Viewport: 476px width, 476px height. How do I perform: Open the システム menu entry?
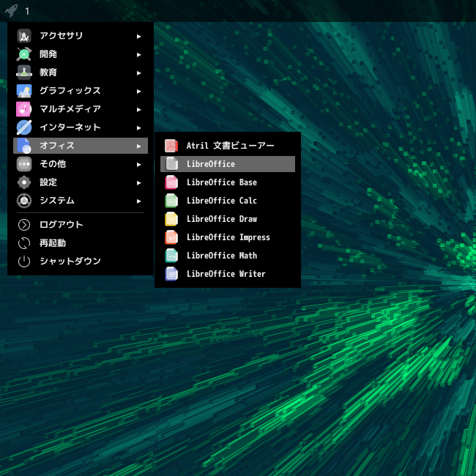coord(81,201)
